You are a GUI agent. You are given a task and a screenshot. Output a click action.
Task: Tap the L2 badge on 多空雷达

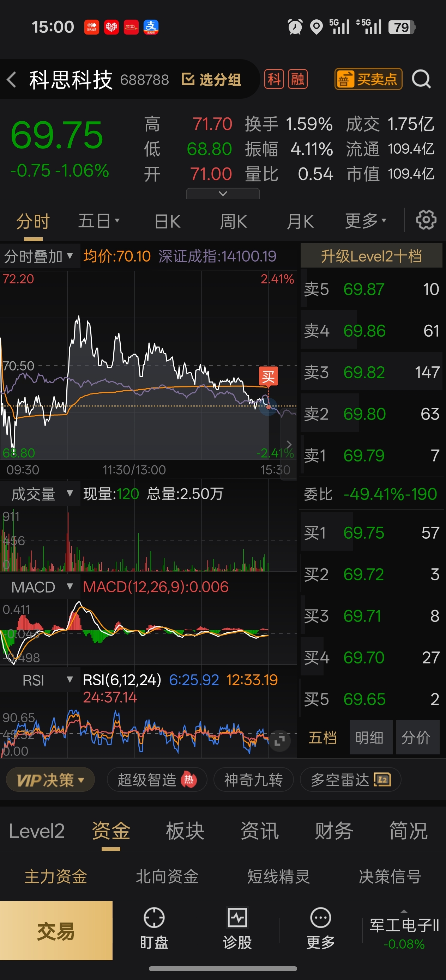382,780
